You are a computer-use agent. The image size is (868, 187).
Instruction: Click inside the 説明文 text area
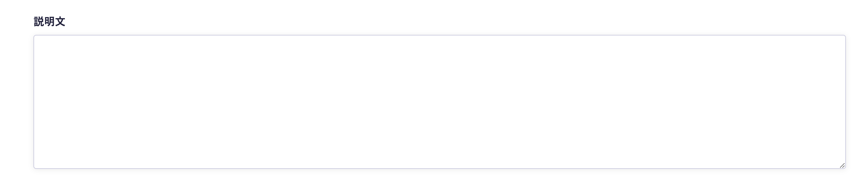pos(439,102)
